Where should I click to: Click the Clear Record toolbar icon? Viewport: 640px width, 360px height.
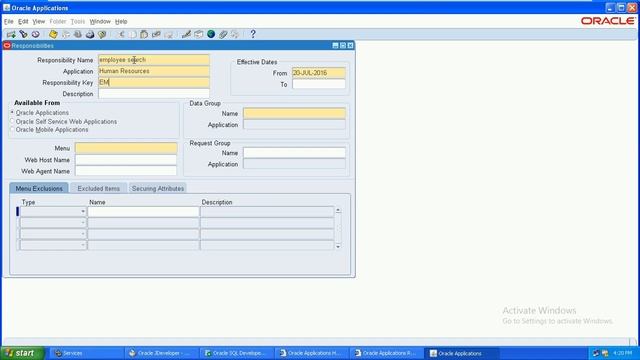point(156,35)
